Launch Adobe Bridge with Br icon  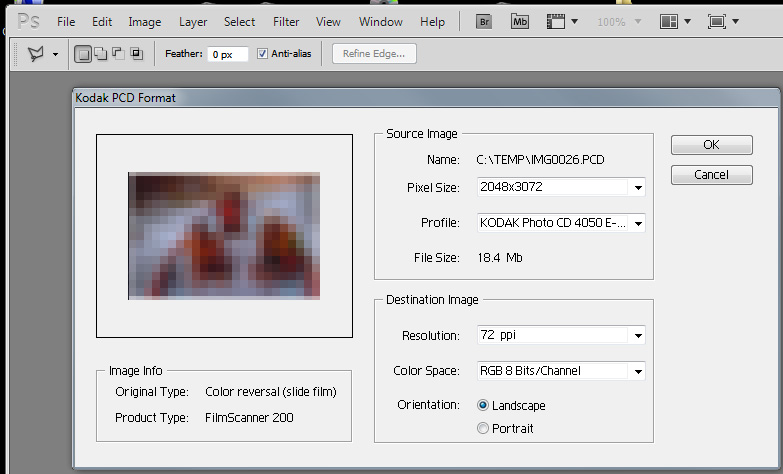(484, 21)
